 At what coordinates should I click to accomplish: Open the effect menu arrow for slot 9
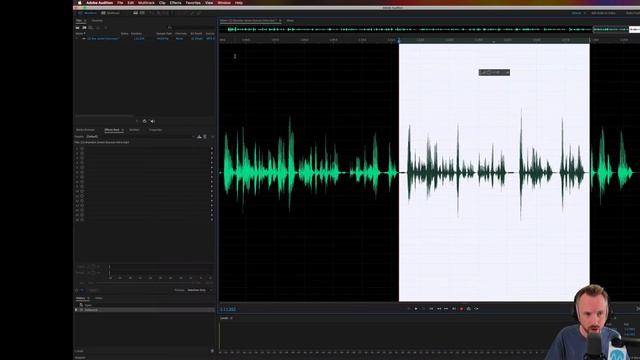pos(212,187)
